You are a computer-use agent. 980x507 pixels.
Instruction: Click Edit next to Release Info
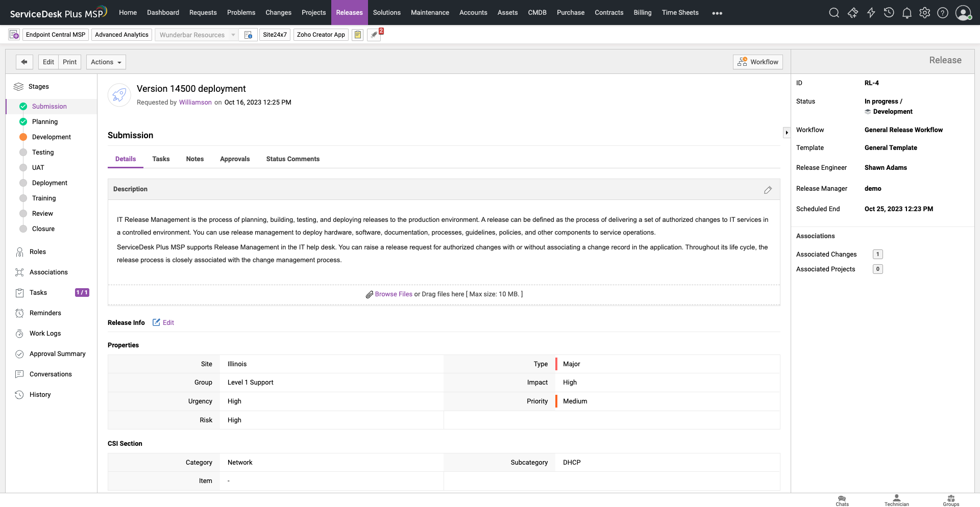(163, 322)
